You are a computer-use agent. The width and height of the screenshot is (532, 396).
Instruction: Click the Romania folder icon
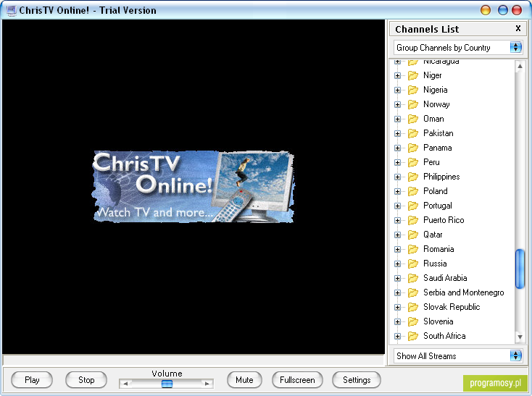coord(413,249)
